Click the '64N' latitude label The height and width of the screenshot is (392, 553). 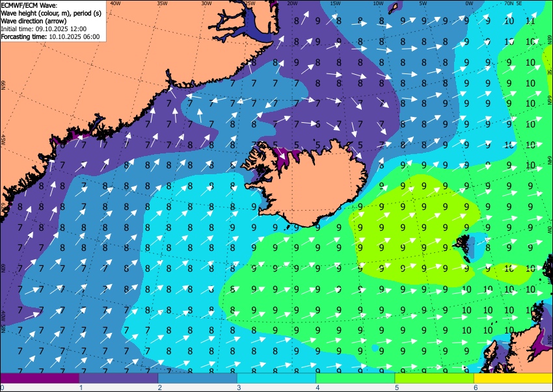coord(549,160)
